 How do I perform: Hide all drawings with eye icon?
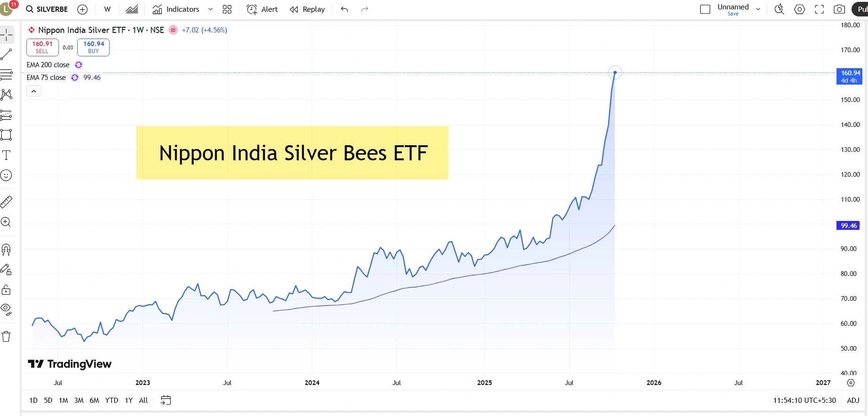tap(6, 309)
